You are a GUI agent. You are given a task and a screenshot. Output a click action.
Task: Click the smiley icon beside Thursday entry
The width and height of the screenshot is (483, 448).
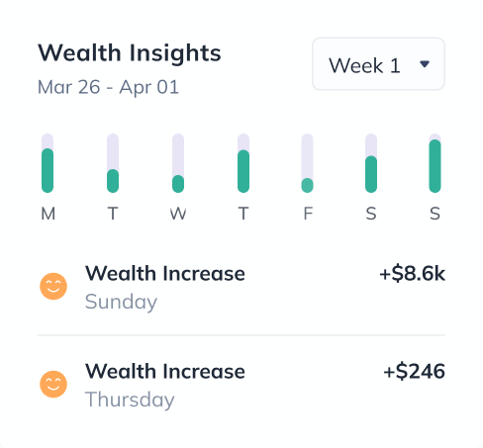tap(53, 384)
